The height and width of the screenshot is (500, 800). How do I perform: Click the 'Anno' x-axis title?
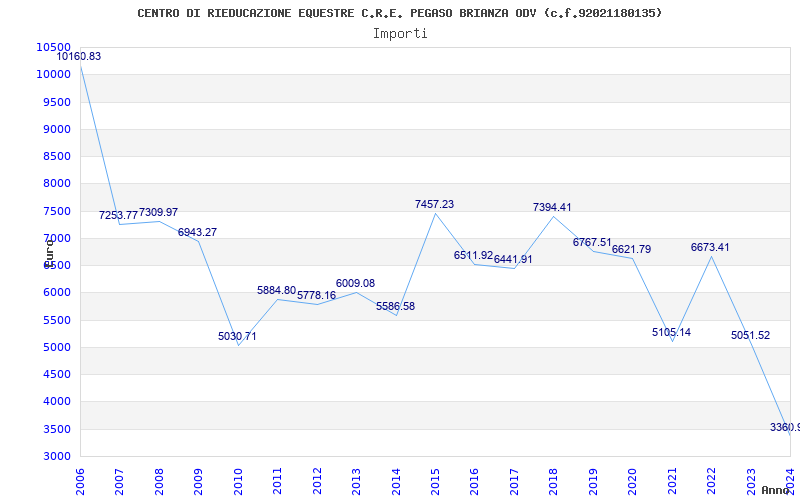tap(775, 490)
